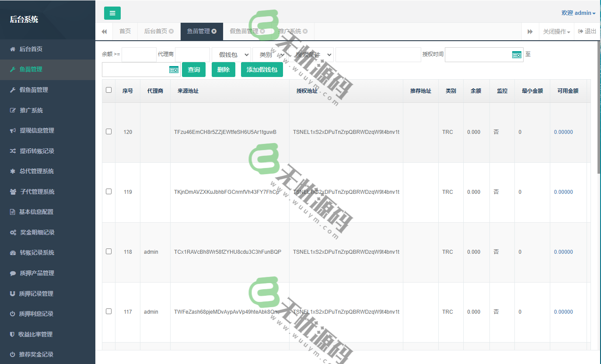Click the vertical scrollbar on the right
Screen dimensions: 601x364
[598, 109]
